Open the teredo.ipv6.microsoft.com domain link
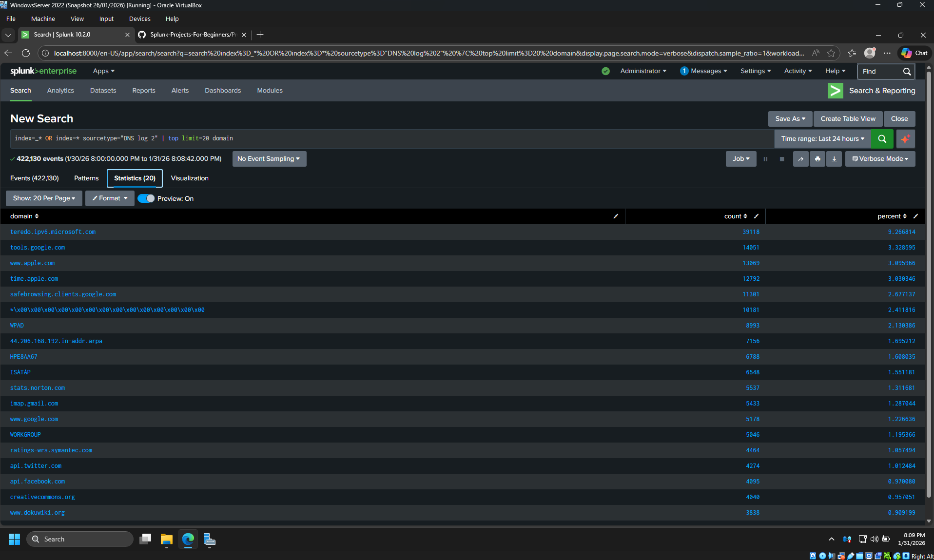934x560 pixels. 53,232
